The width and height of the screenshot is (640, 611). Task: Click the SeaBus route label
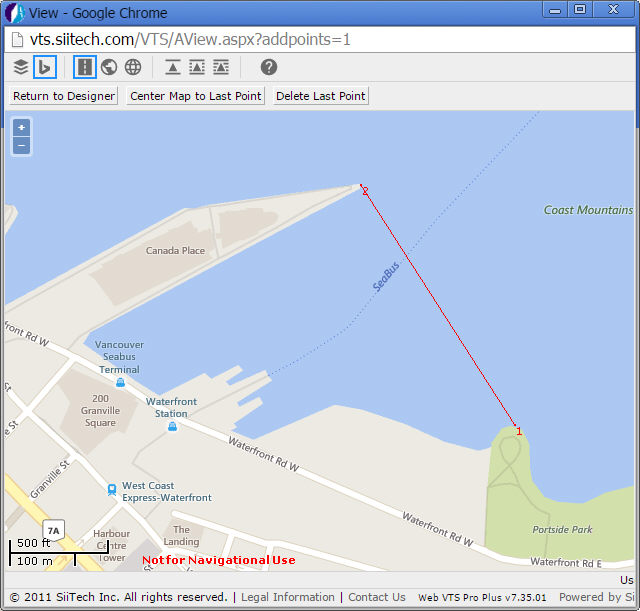tap(386, 277)
